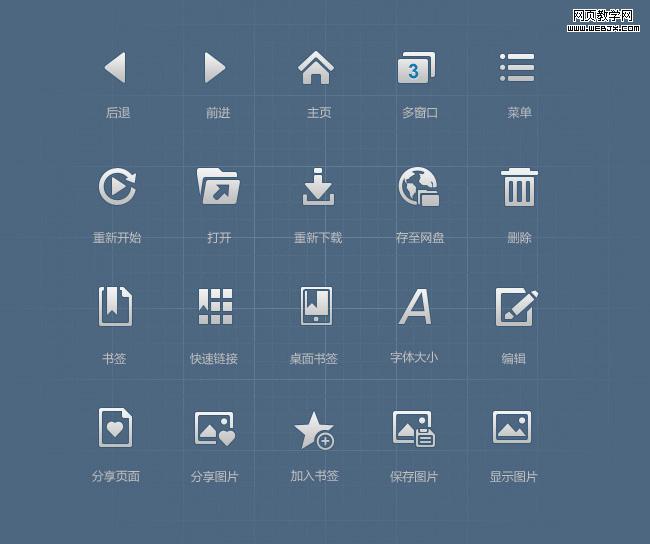This screenshot has width=650, height=544.
Task: Click the forward arrow icon (前进)
Action: 215,68
